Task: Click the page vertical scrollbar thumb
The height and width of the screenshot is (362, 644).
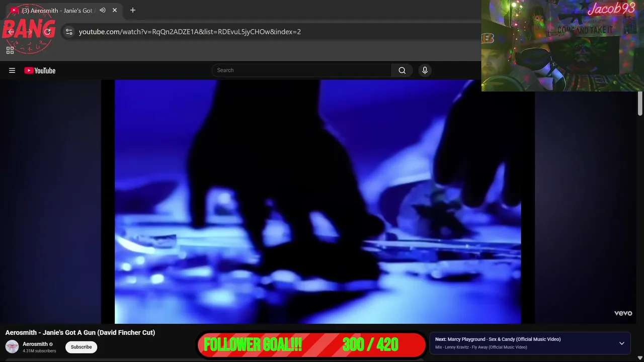Action: [640, 104]
